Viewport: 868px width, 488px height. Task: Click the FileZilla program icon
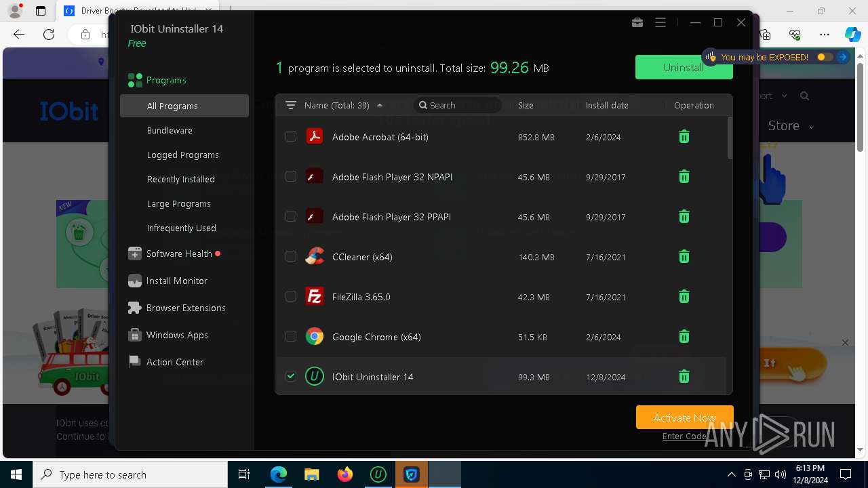click(x=314, y=297)
